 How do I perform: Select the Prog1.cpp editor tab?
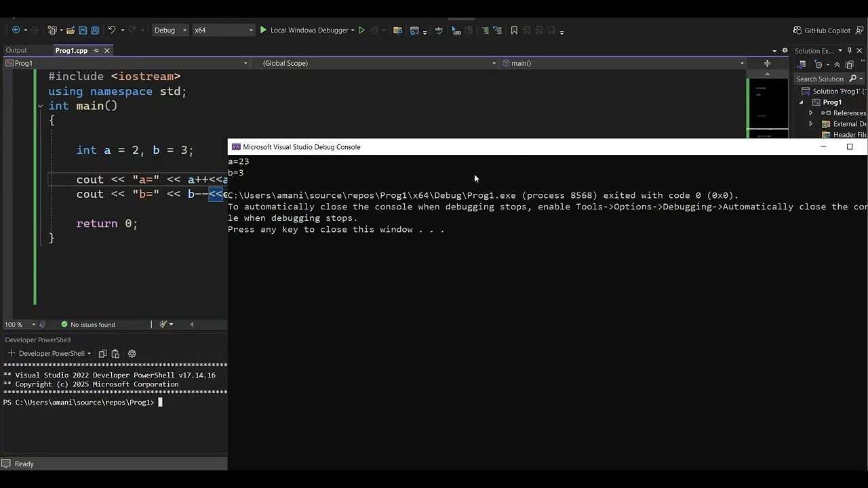(71, 50)
